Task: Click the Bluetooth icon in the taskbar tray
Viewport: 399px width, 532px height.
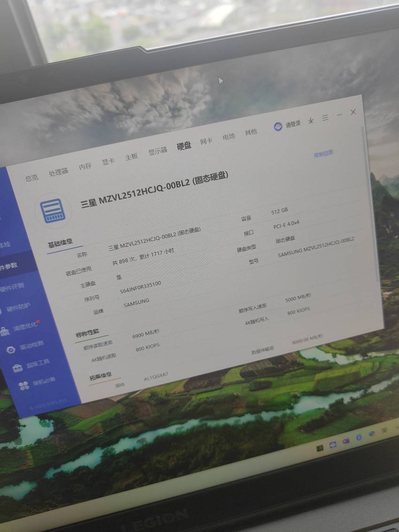Action: (x=359, y=437)
